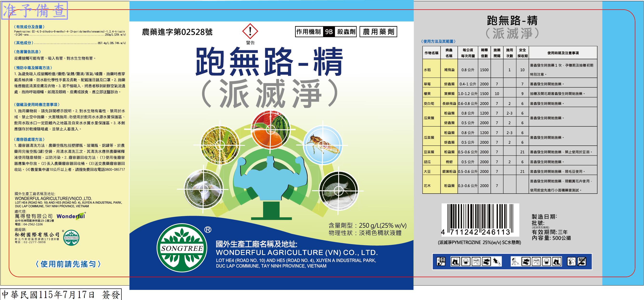Viewport: 644px width, 300px height.
Task: Click the 〈使用前請先搖勻〉 shake-before-use notice
Action: point(68,264)
